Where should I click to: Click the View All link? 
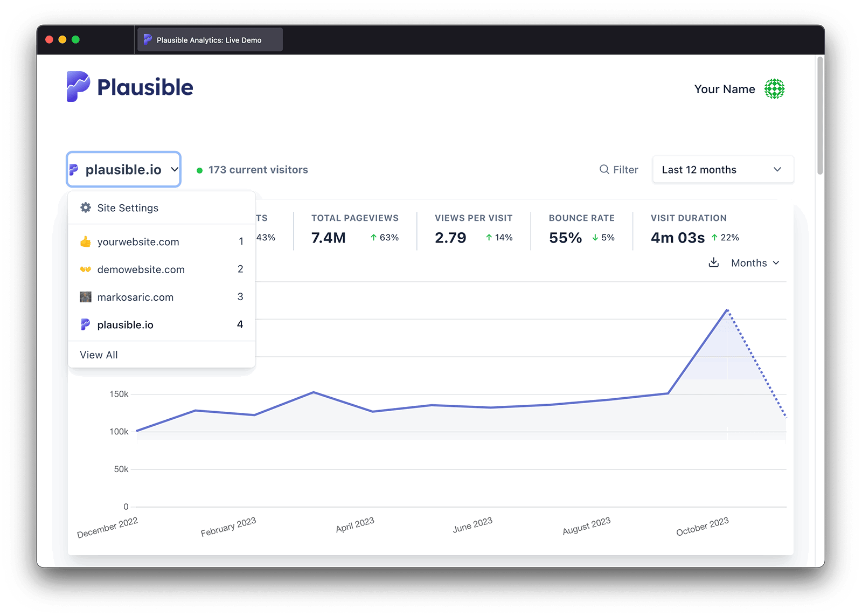click(x=99, y=355)
